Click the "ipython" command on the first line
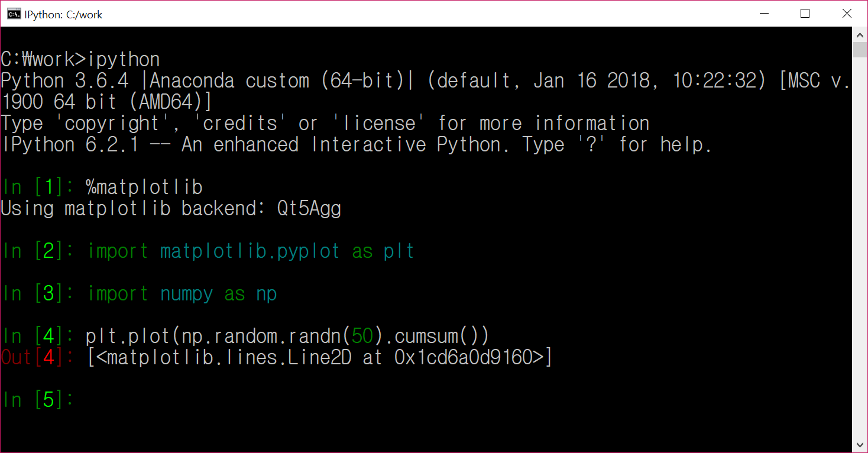Viewport: 868px width, 453px height. (x=124, y=60)
